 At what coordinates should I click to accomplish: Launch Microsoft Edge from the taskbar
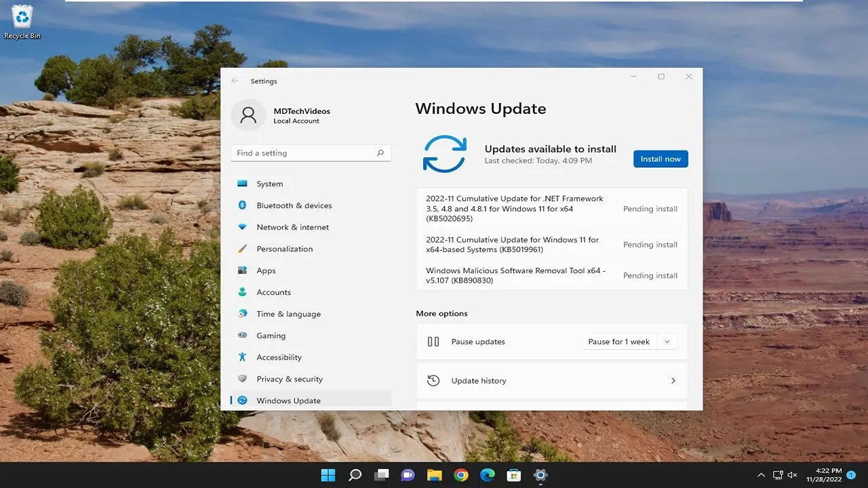[x=488, y=475]
